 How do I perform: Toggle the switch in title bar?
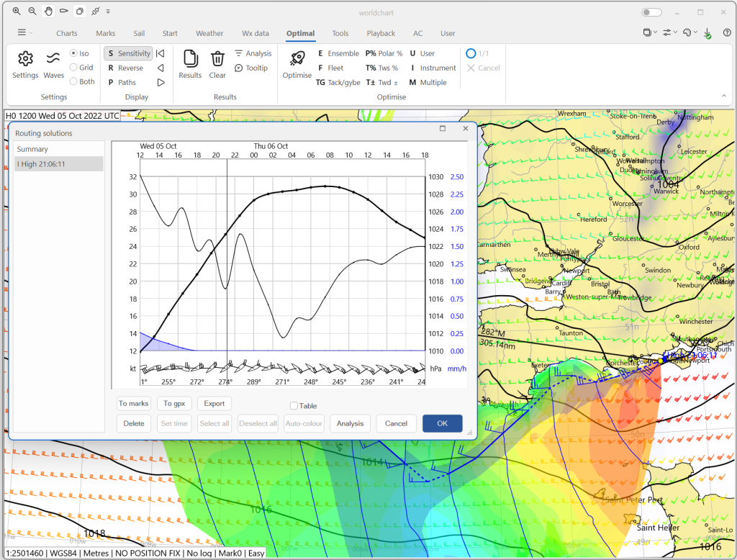click(x=651, y=12)
